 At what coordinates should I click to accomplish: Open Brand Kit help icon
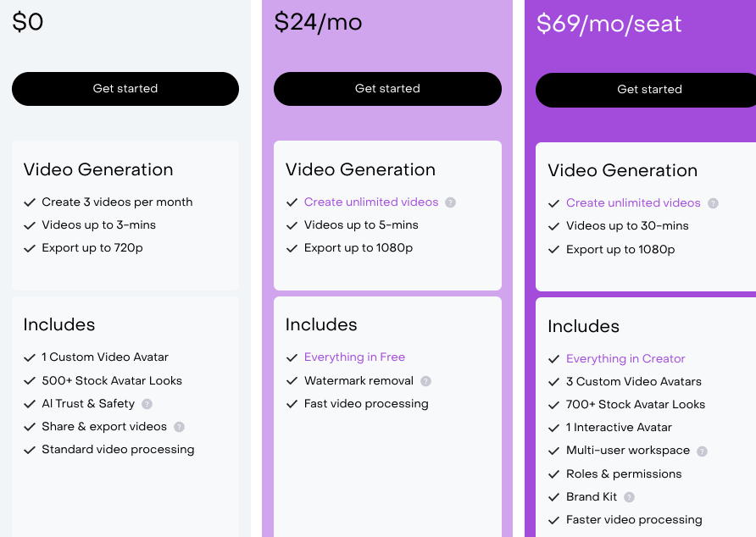click(629, 497)
